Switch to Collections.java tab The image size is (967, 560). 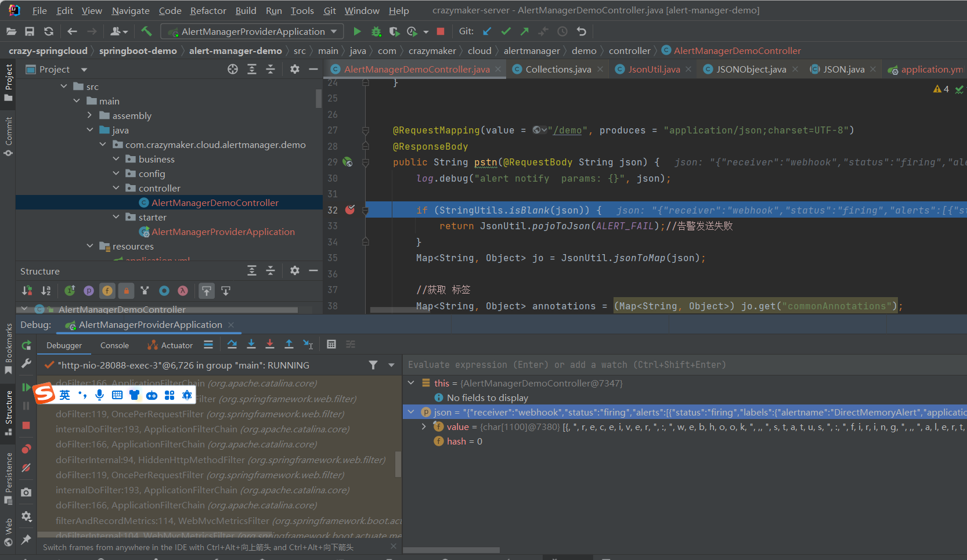click(558, 69)
